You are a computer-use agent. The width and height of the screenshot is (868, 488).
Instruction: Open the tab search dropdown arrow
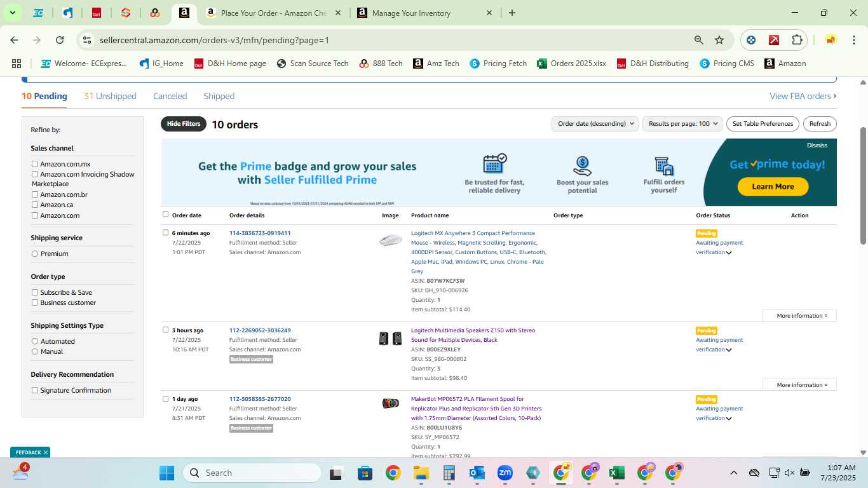click(12, 13)
